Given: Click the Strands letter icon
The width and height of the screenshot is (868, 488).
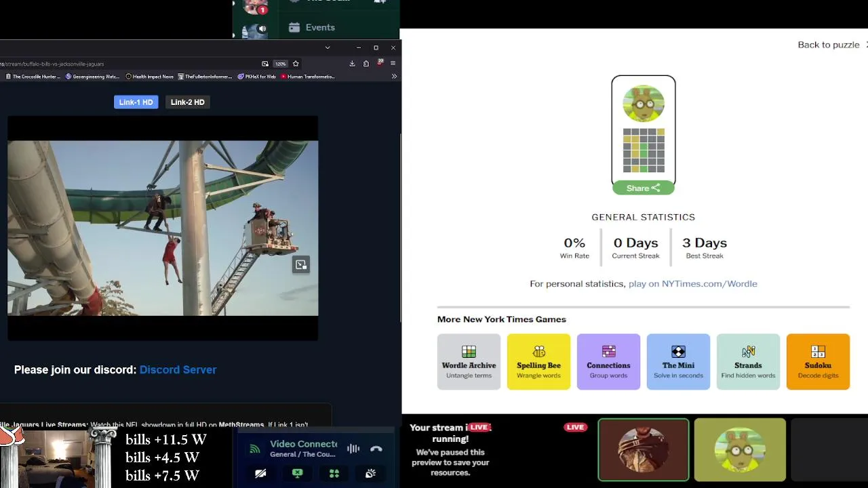Looking at the screenshot, I should pos(749,351).
